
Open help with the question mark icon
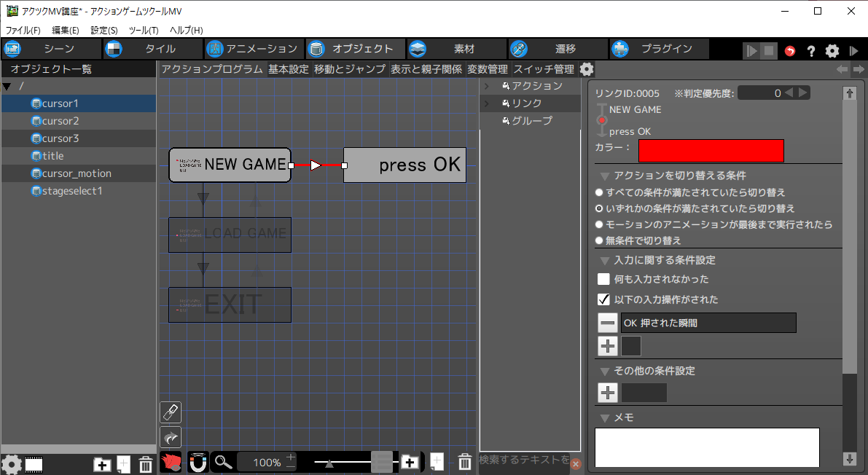(x=810, y=51)
